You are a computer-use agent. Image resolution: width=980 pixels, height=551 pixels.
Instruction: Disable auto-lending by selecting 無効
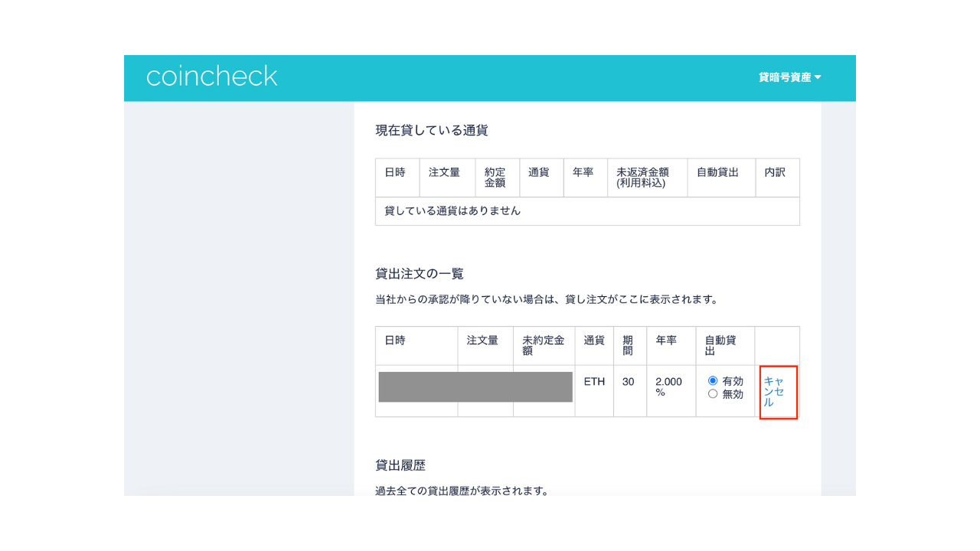point(713,393)
